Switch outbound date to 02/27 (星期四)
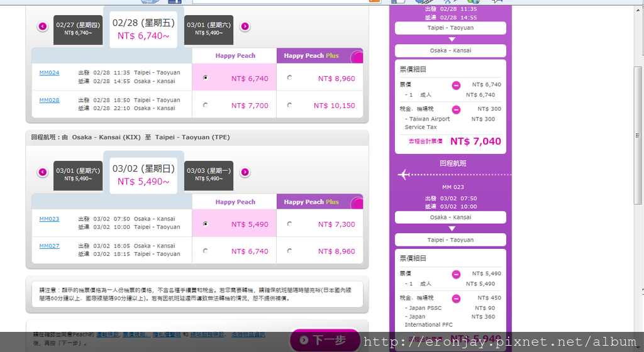This screenshot has height=352, width=644. [x=78, y=30]
